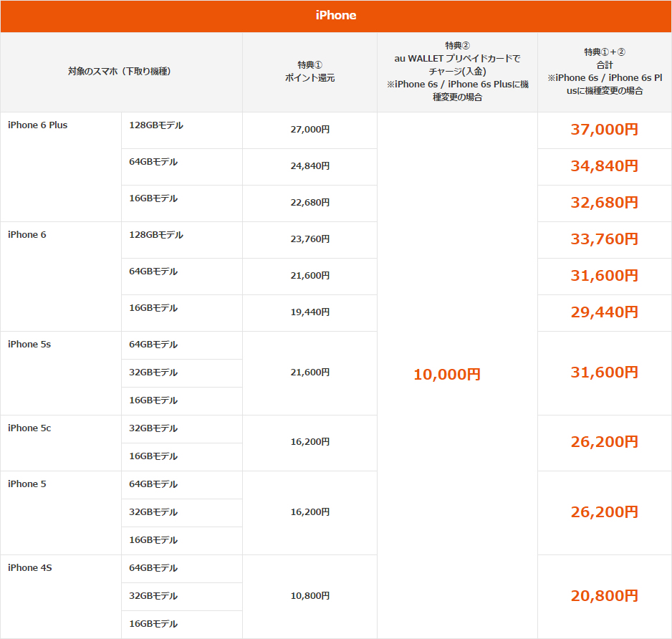Click 64GBモデル in the iPhone 5s group
The image size is (672, 639).
click(x=153, y=345)
